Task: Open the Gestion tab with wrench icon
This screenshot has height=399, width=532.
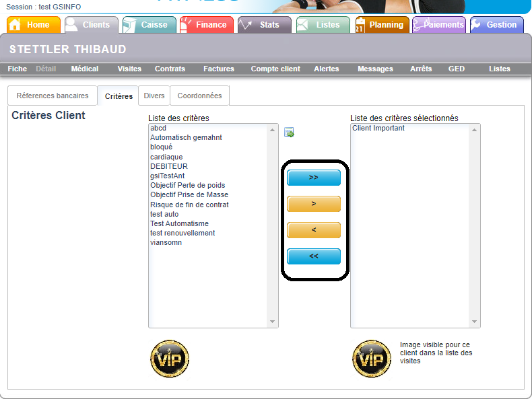Action: click(497, 25)
